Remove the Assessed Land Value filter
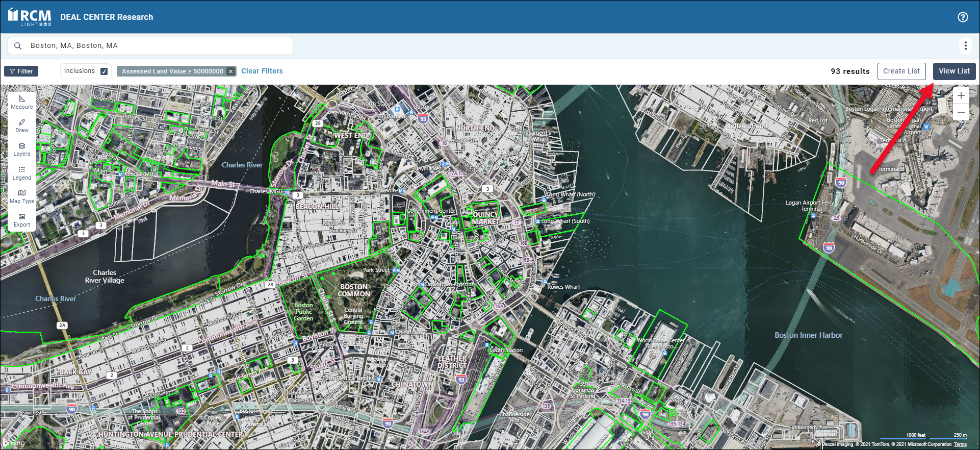The image size is (980, 450). pyautogui.click(x=231, y=71)
